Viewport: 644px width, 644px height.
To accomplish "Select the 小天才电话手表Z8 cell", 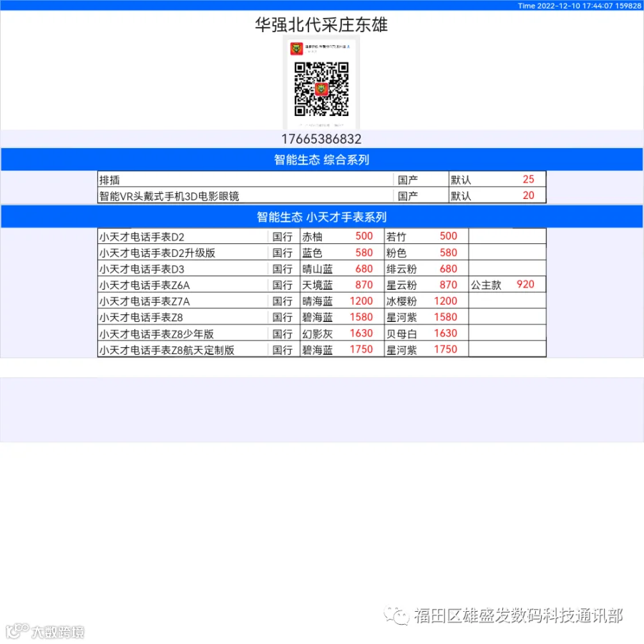I will 182,317.
